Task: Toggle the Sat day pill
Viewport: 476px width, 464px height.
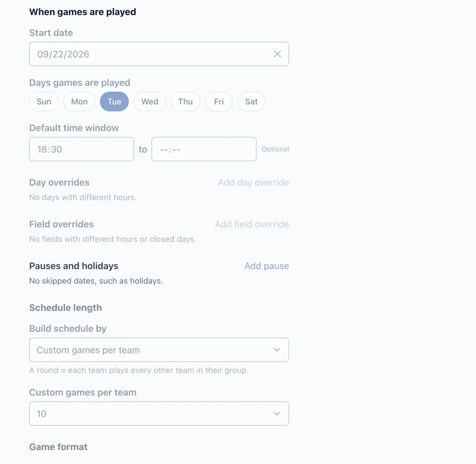Action: (x=251, y=102)
